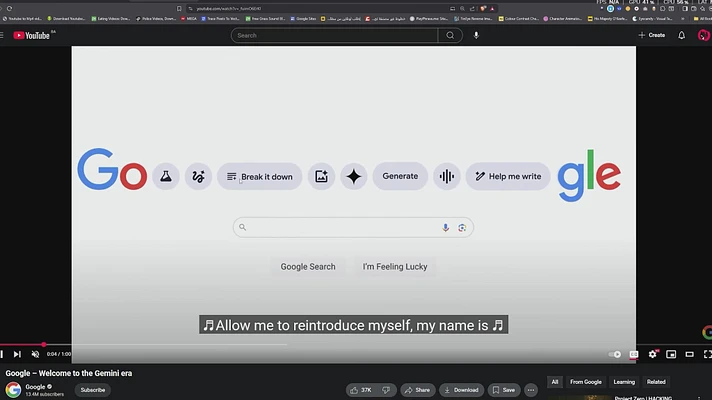Viewport: 712px width, 400px height.
Task: Open YouTube notifications bell
Action: click(682, 35)
